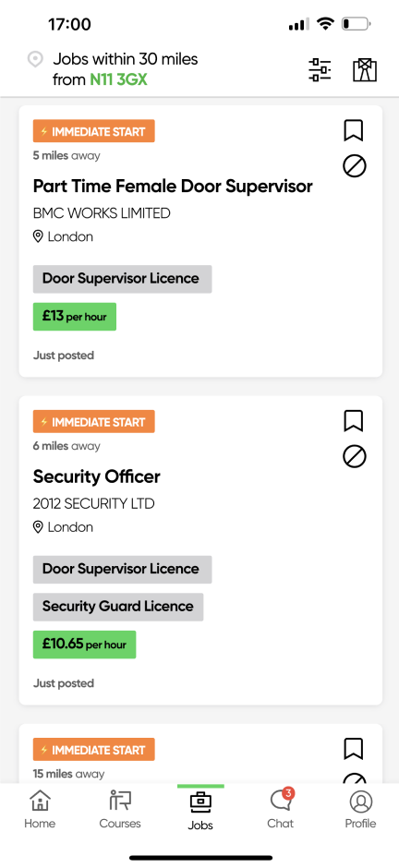Go to the Home tab
This screenshot has width=399, height=868.
pos(40,809)
